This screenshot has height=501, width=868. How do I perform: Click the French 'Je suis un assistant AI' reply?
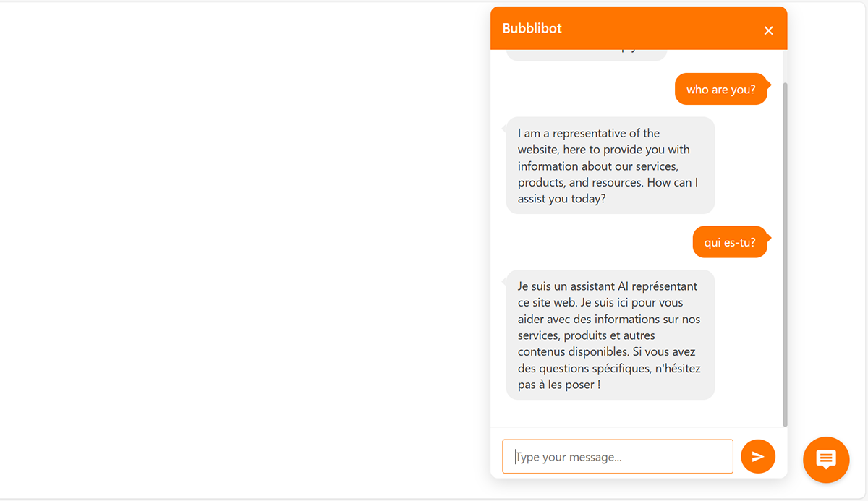610,335
